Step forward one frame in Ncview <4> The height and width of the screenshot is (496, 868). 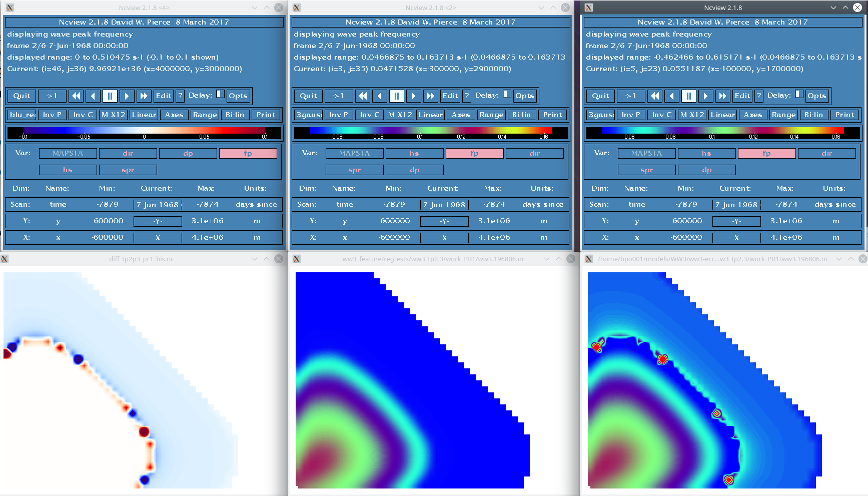pyautogui.click(x=127, y=96)
